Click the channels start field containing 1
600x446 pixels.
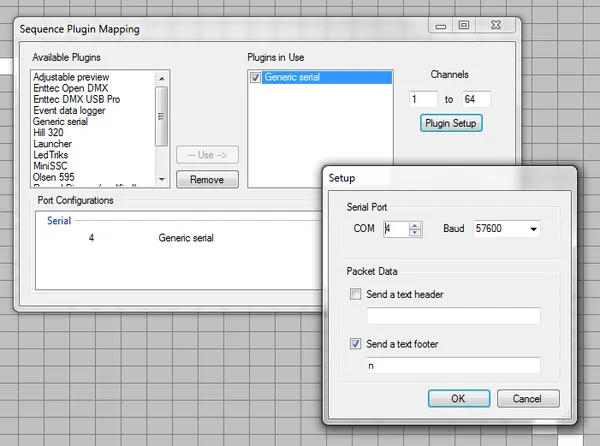tap(423, 99)
